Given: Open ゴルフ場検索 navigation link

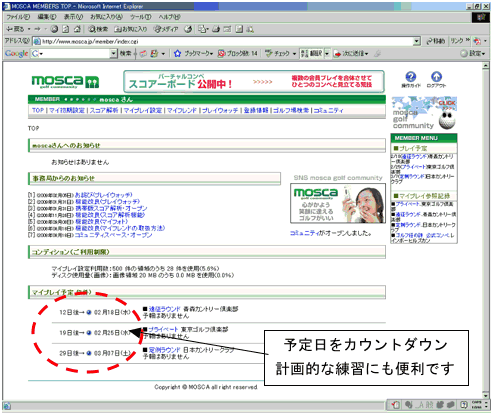Looking at the screenshot, I should [291, 110].
